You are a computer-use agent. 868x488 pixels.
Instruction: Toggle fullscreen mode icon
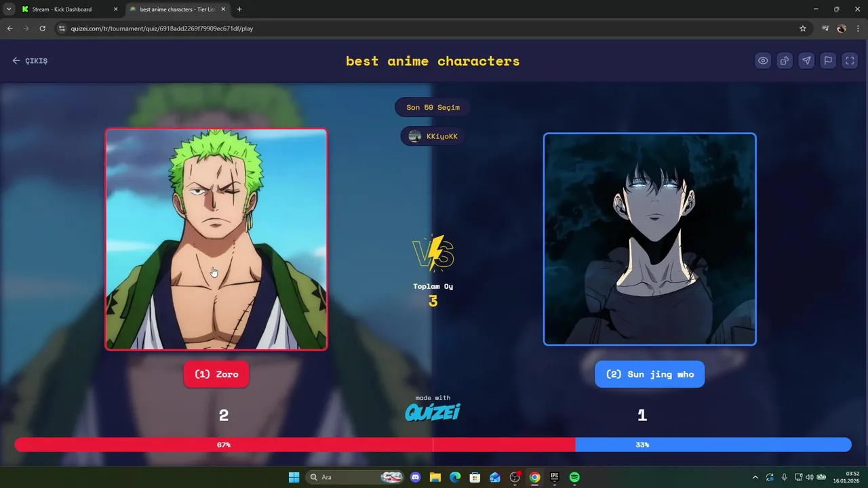point(850,60)
